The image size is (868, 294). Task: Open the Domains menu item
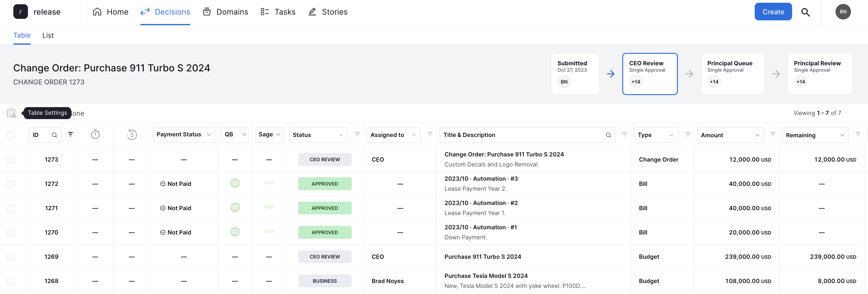tap(225, 12)
